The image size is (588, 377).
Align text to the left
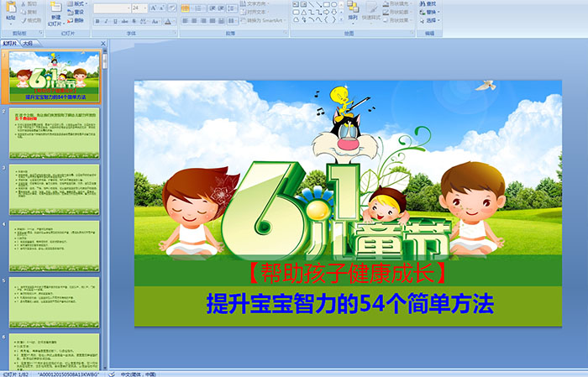[186, 21]
